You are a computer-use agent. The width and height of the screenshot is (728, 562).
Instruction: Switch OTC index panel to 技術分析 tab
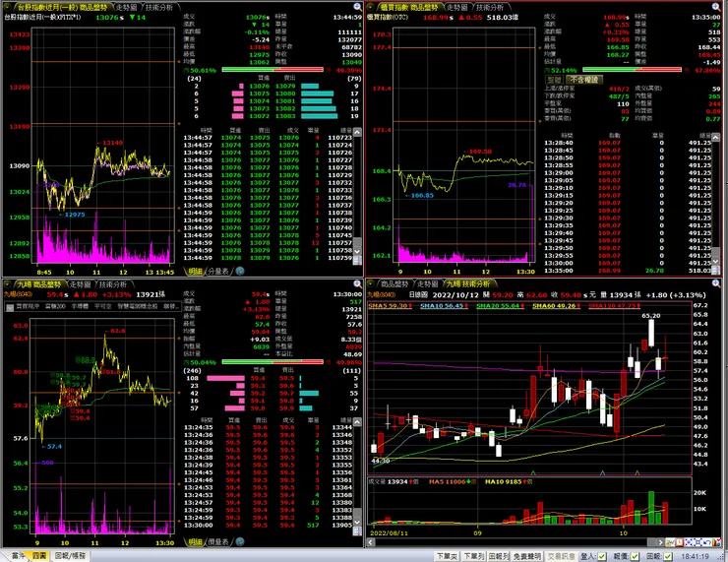489,8
